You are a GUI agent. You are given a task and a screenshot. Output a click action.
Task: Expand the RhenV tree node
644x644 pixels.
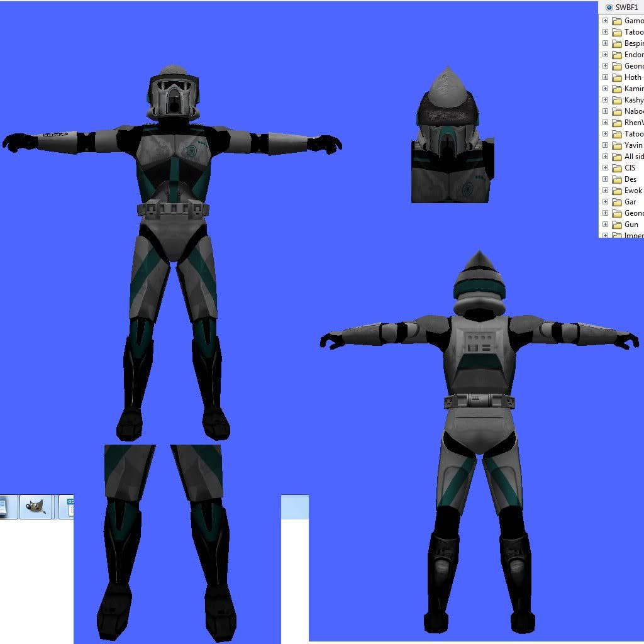[x=605, y=122]
